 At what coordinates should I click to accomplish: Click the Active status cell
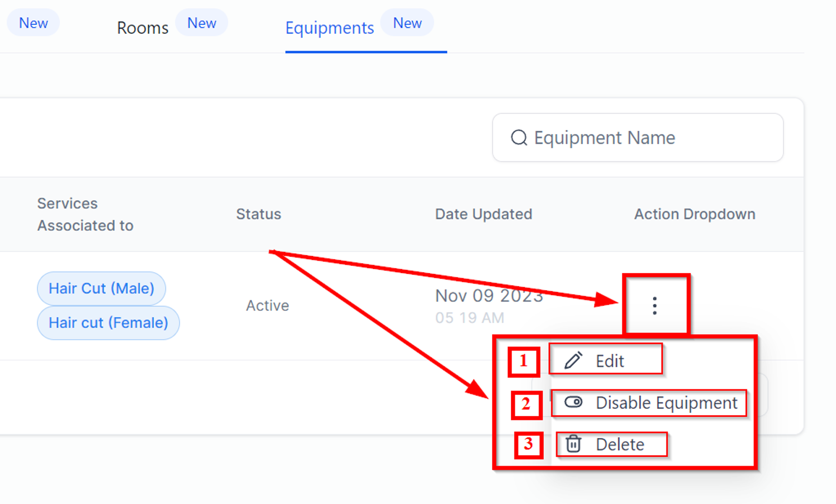pyautogui.click(x=268, y=305)
